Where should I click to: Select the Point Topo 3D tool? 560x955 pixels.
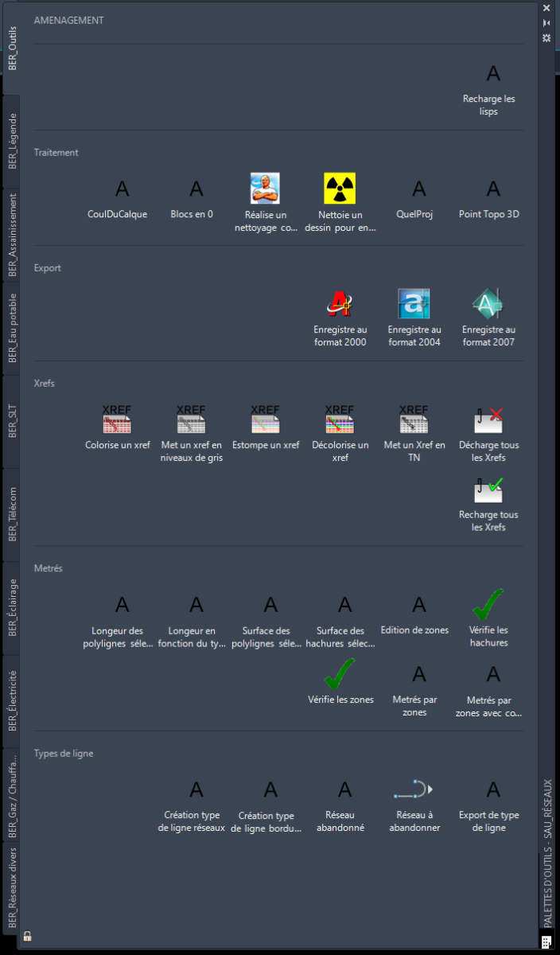tap(489, 199)
